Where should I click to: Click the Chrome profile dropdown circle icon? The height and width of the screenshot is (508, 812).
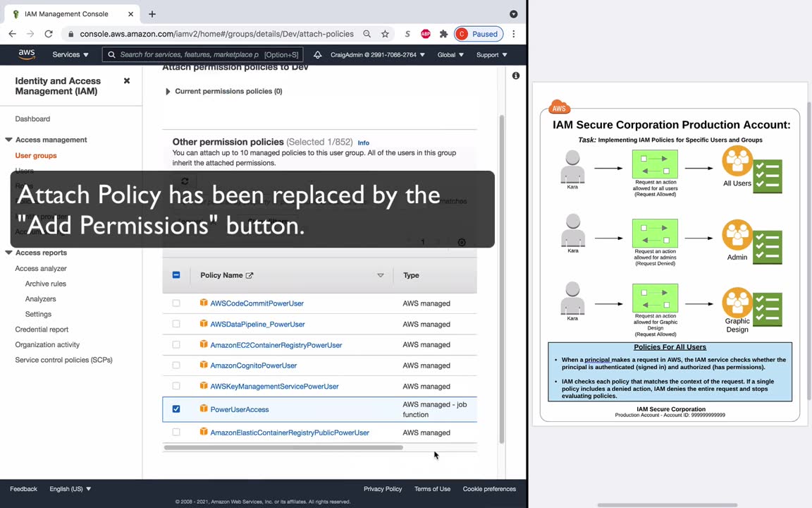(x=513, y=14)
